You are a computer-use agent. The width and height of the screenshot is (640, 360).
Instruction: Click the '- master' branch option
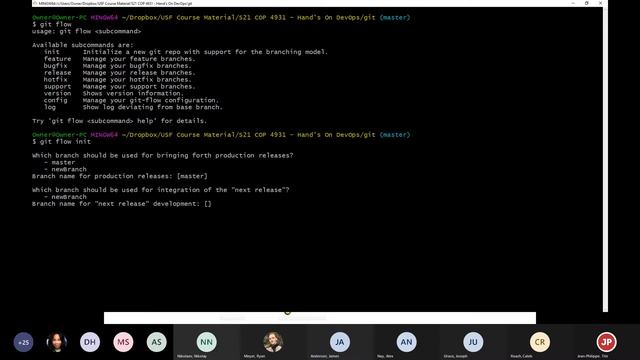coord(60,162)
